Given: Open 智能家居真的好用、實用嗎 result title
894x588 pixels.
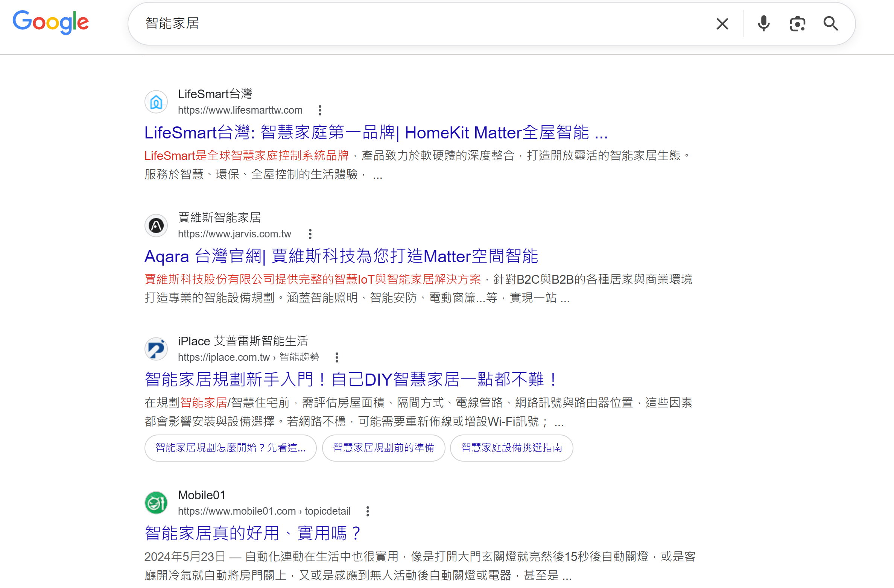Looking at the screenshot, I should 253,533.
